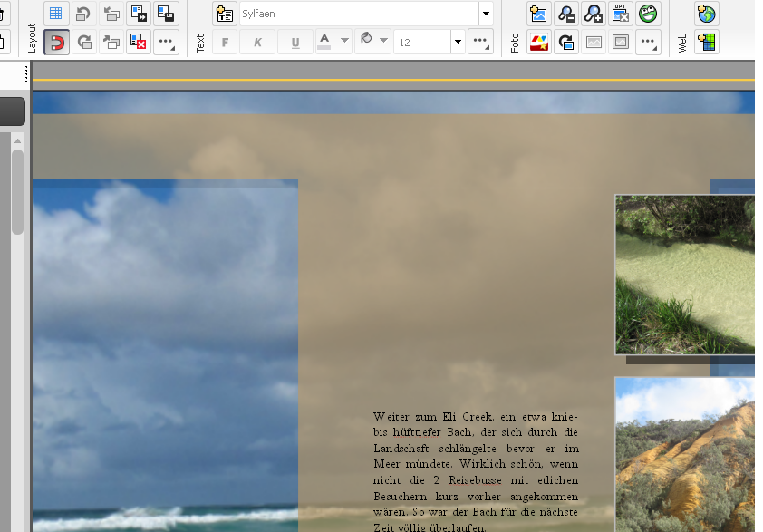
Task: Open the smiley clipart icon
Action: tap(648, 14)
